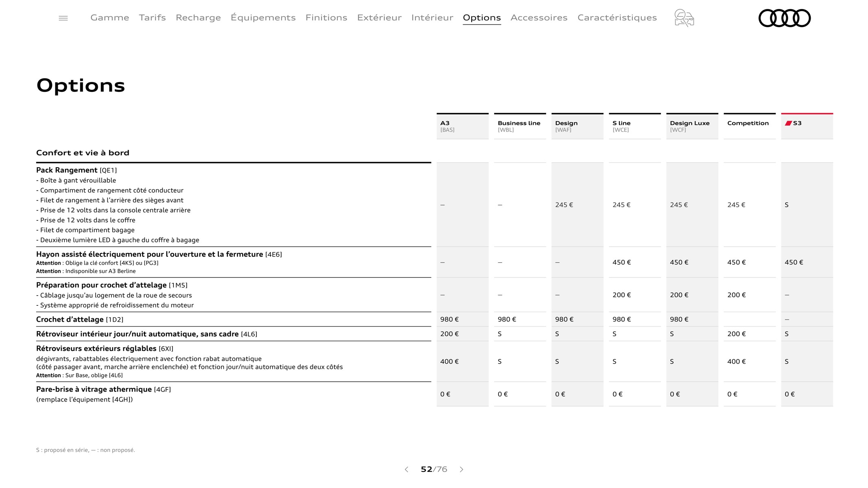The height and width of the screenshot is (488, 868).
Task: Click S in Pack Rangement S3 cell
Action: tap(787, 205)
